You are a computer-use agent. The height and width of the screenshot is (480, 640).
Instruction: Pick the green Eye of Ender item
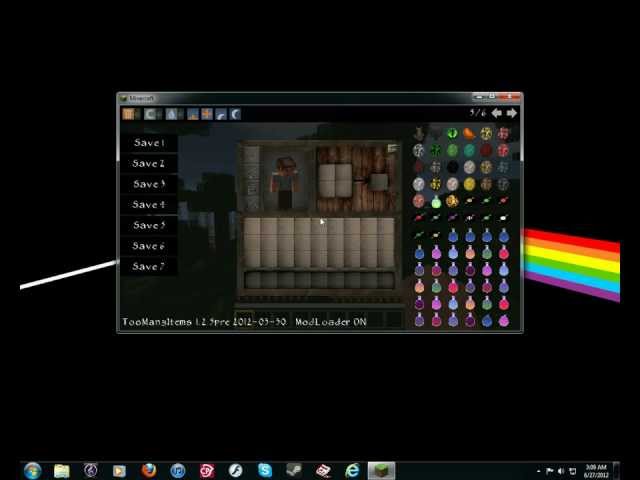pyautogui.click(x=452, y=133)
